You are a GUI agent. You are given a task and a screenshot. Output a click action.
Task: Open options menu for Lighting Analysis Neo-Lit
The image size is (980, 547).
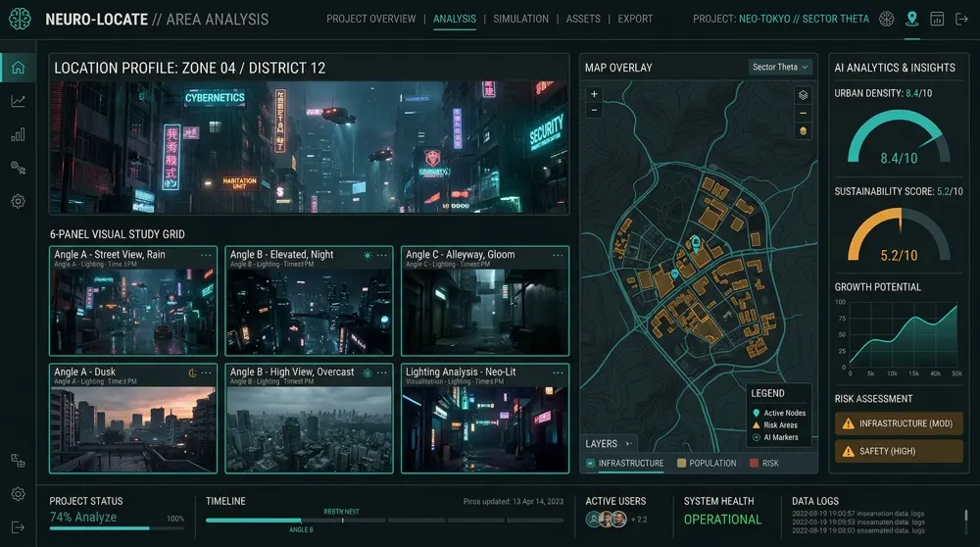click(x=558, y=373)
